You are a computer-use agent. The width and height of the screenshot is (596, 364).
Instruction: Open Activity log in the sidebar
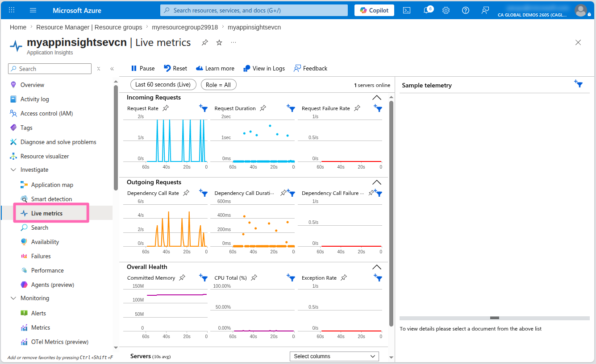[34, 99]
